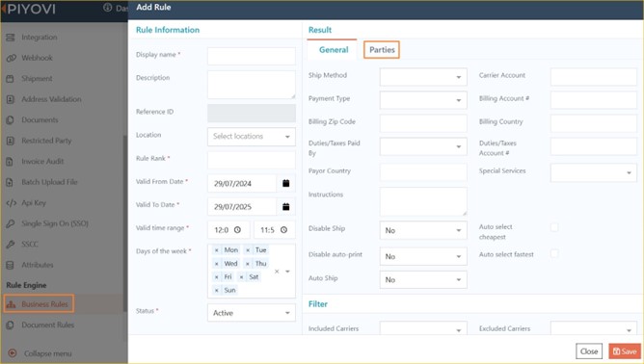Screen dimensions: 644x364
Task: Open the Payment Type dropdown
Action: [423, 100]
